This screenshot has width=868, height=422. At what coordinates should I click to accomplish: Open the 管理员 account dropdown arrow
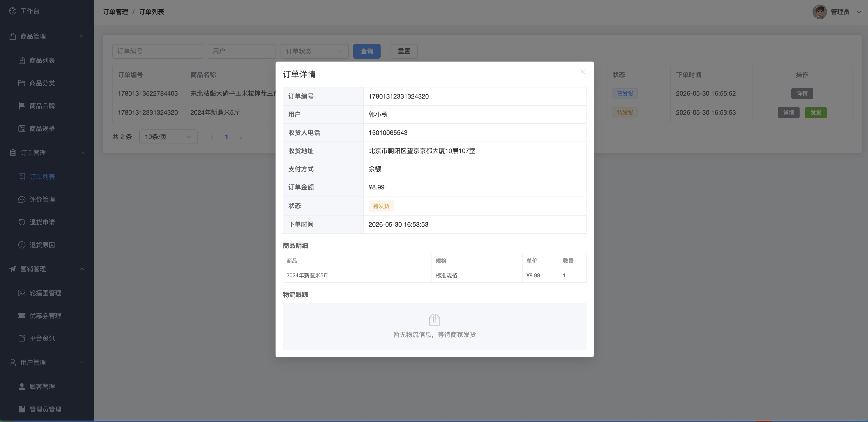click(x=858, y=12)
